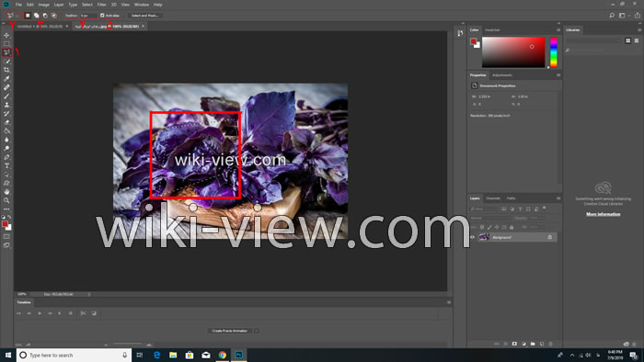The width and height of the screenshot is (644, 362).
Task: Change the screen mode icon
Action: 6,245
